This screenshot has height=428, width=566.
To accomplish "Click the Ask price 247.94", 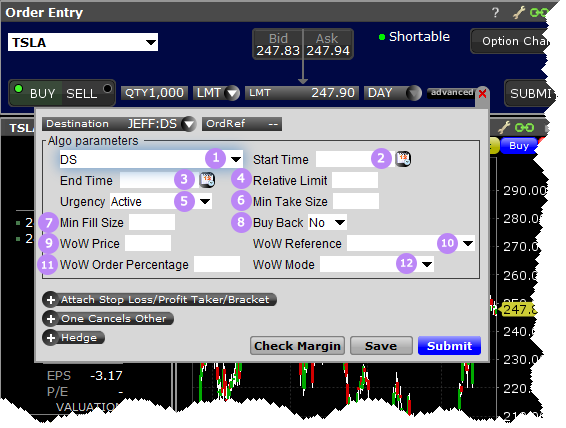I will 328,51.
